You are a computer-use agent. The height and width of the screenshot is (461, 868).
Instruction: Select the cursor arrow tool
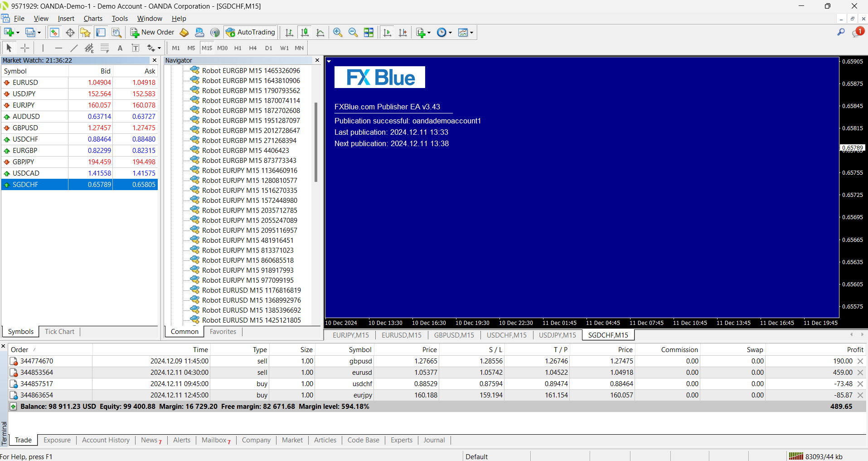(9, 48)
